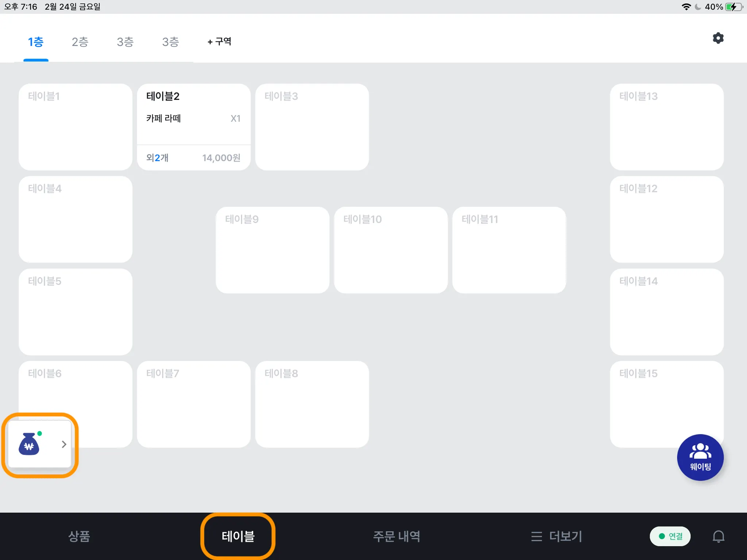Toggle the 연결 connection status pill

(670, 536)
